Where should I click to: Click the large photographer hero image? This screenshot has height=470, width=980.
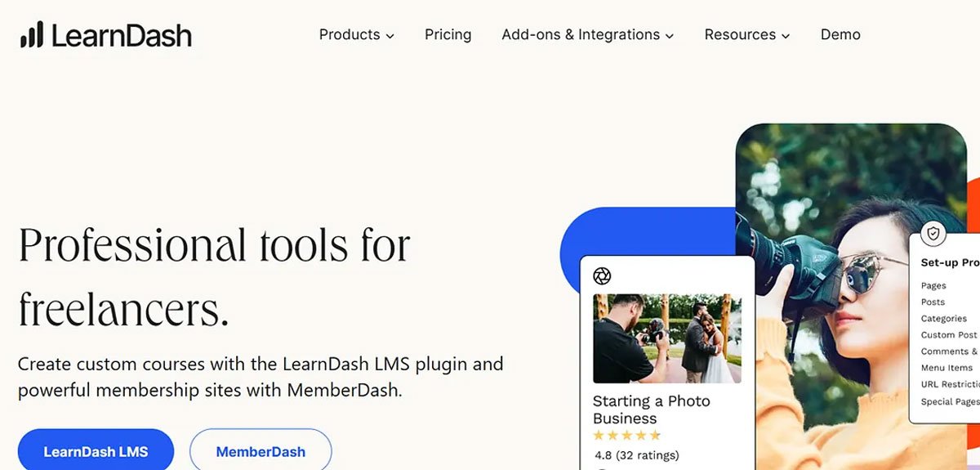coord(849,296)
